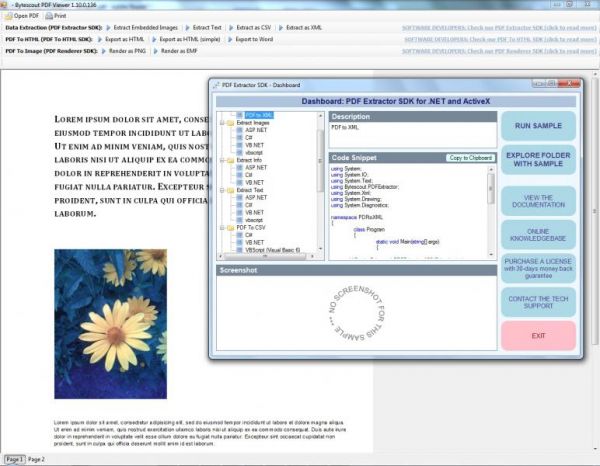Select the highlighted PDF to XML tree item

pos(258,116)
